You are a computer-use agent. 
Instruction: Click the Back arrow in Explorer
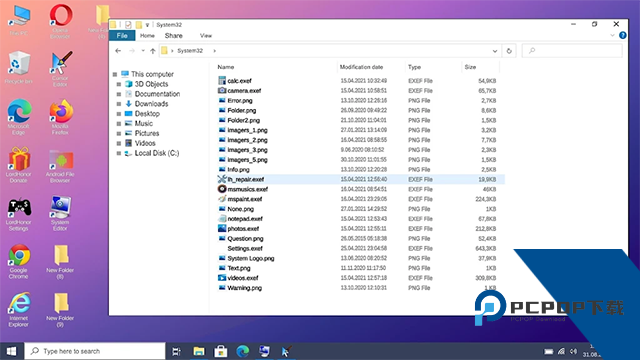point(118,51)
